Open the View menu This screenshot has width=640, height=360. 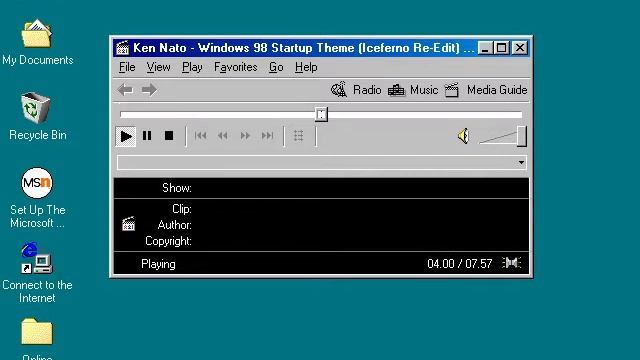(x=158, y=67)
